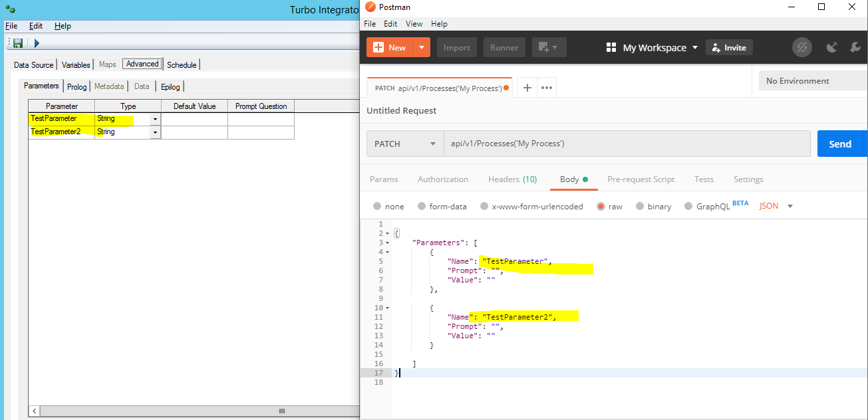Open the tab options ellipsis menu
This screenshot has height=420, width=868.
[547, 87]
